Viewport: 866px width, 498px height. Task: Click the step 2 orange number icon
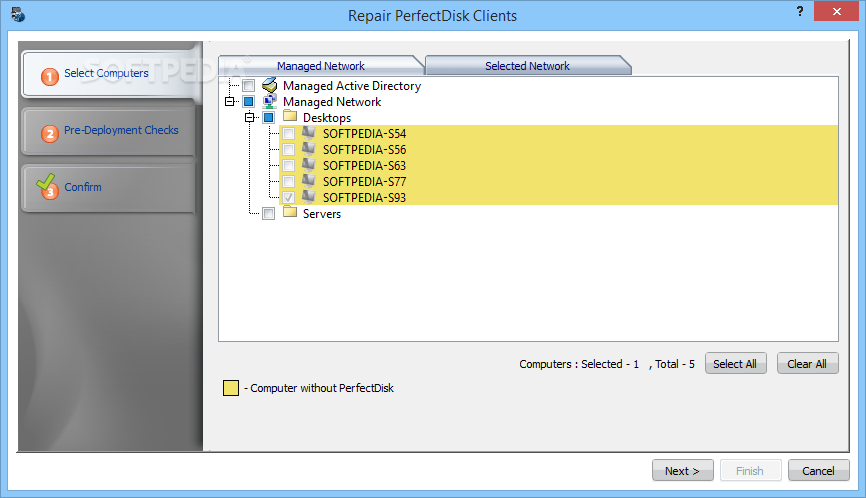point(50,133)
